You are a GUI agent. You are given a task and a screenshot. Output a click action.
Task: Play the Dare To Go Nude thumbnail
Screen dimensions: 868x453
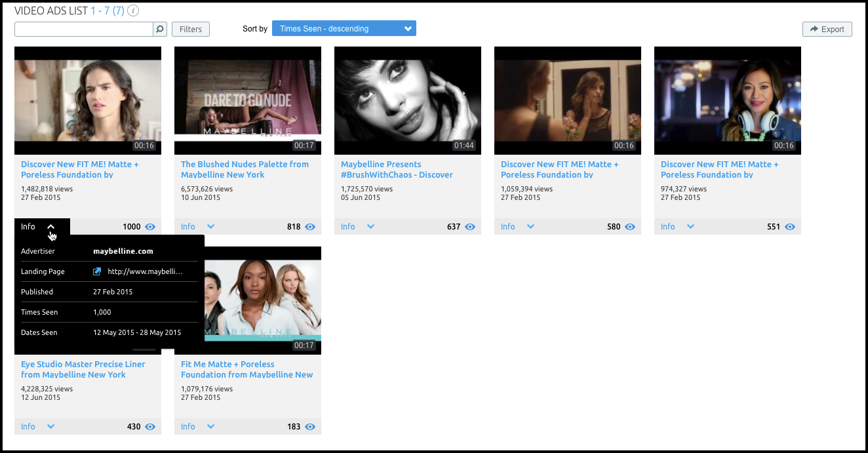pos(248,100)
